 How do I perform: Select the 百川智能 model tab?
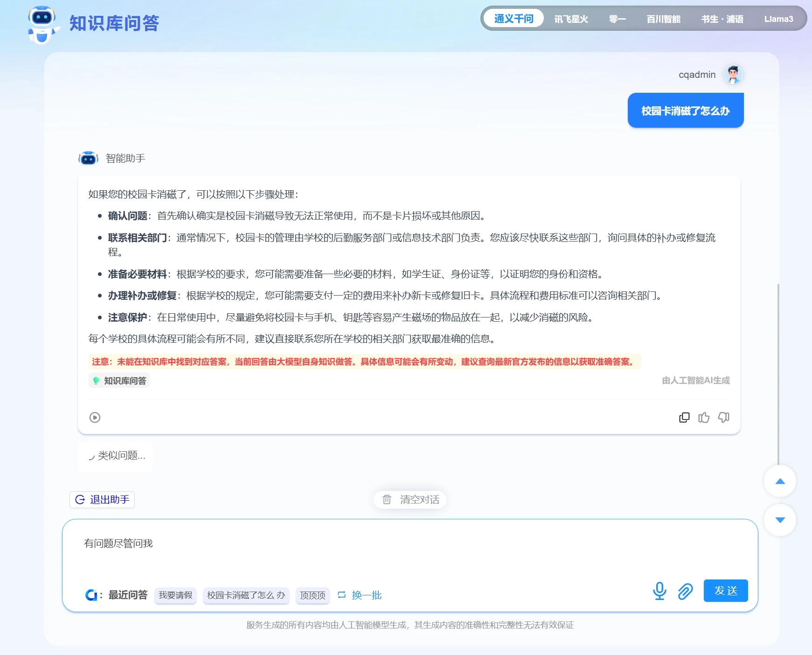tap(663, 19)
